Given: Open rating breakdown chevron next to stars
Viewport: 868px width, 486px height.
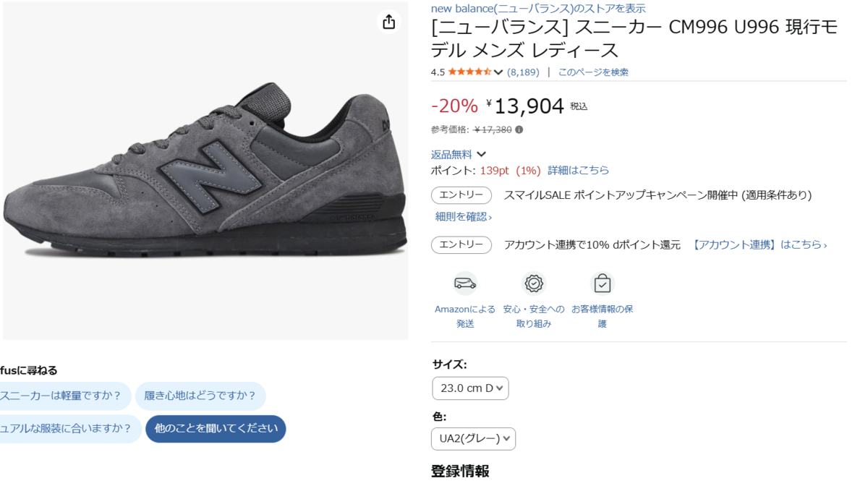Looking at the screenshot, I should pyautogui.click(x=498, y=72).
